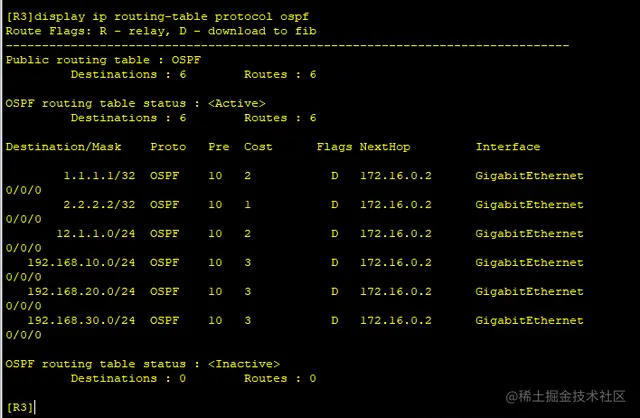The width and height of the screenshot is (640, 418).
Task: Click the Pre column header
Action: tap(218, 147)
